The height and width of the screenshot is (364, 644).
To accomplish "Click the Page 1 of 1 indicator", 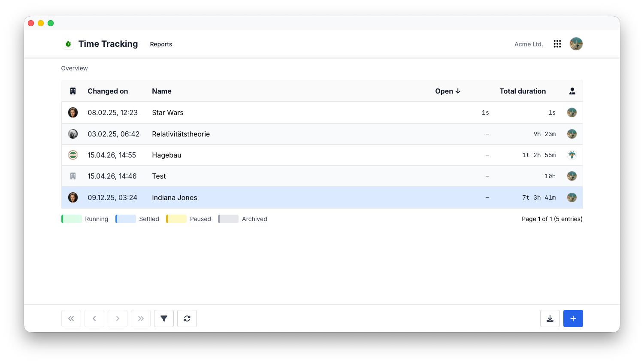I will [552, 219].
